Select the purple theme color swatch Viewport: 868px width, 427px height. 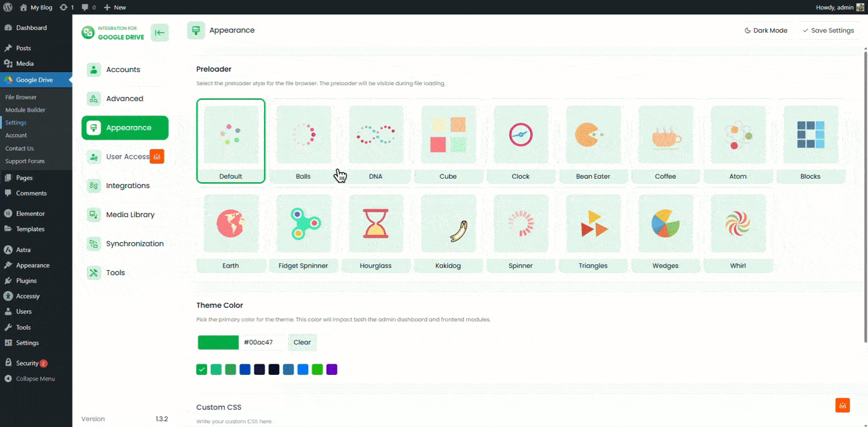(332, 369)
